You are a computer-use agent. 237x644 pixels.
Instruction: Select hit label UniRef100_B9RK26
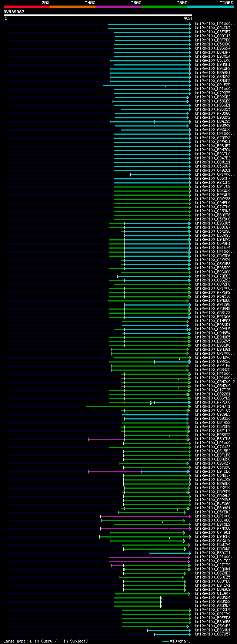(x=213, y=362)
